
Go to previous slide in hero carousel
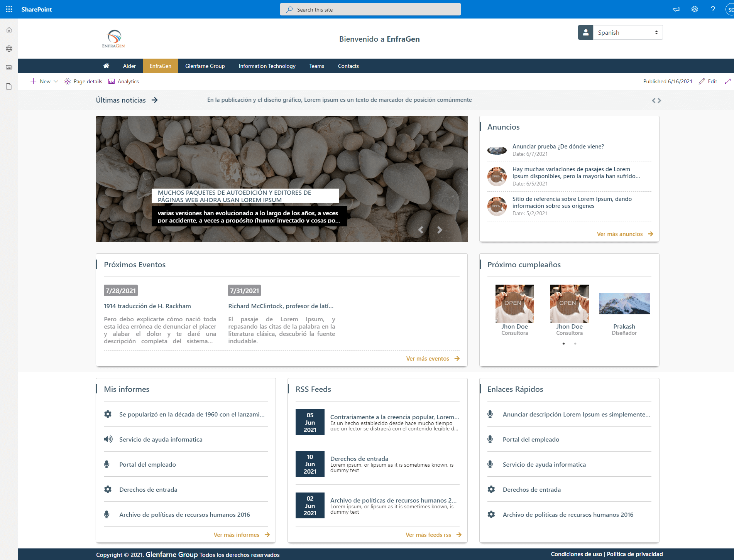tap(421, 230)
